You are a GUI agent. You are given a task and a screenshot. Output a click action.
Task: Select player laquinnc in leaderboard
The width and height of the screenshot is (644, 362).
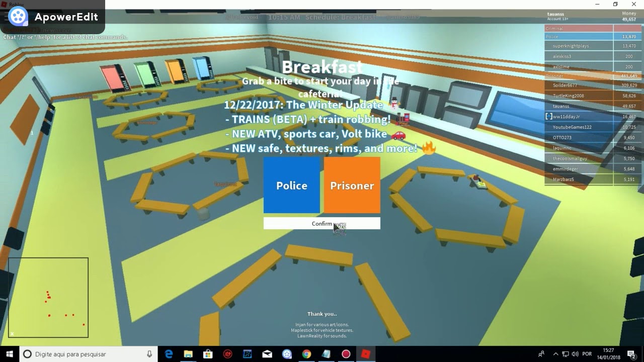point(592,148)
